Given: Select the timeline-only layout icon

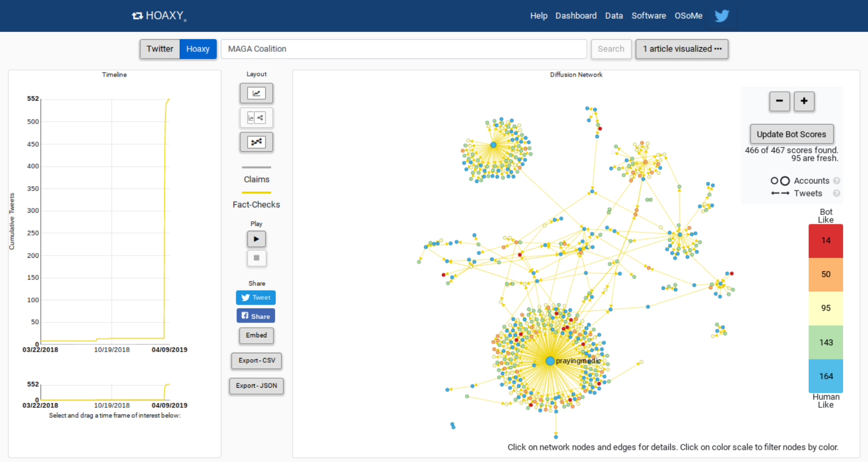Looking at the screenshot, I should (x=256, y=93).
